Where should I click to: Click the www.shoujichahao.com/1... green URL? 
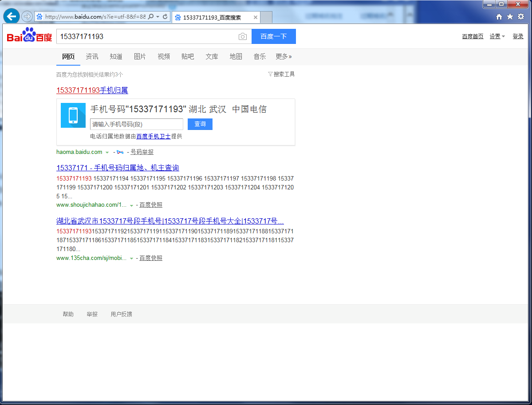pyautogui.click(x=91, y=205)
